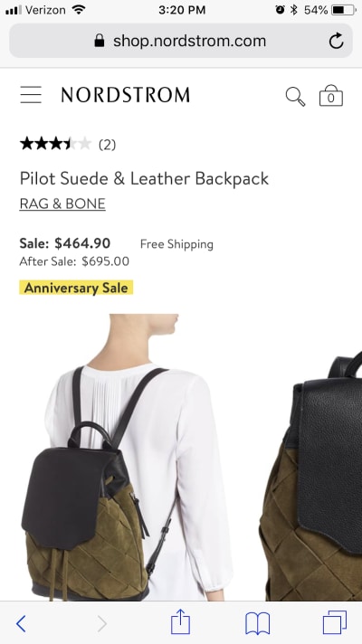Click the Nordstrom logo
This screenshot has width=362, height=644.
coord(125,95)
